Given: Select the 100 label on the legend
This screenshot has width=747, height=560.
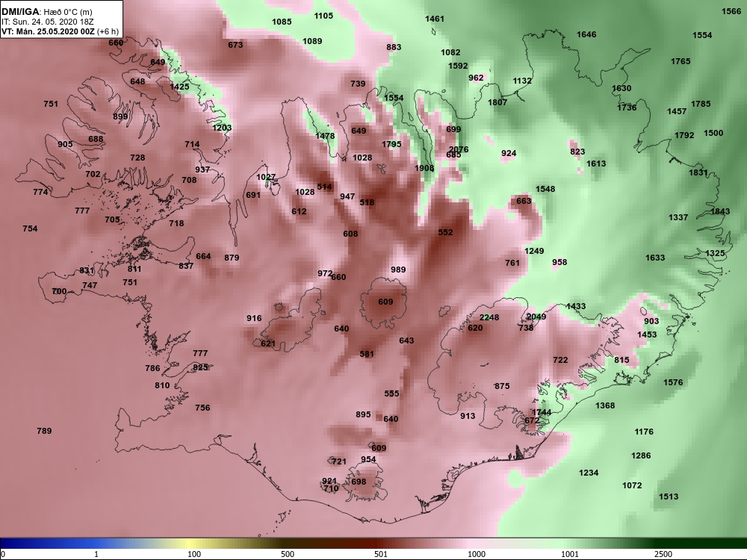Looking at the screenshot, I should point(194,554).
